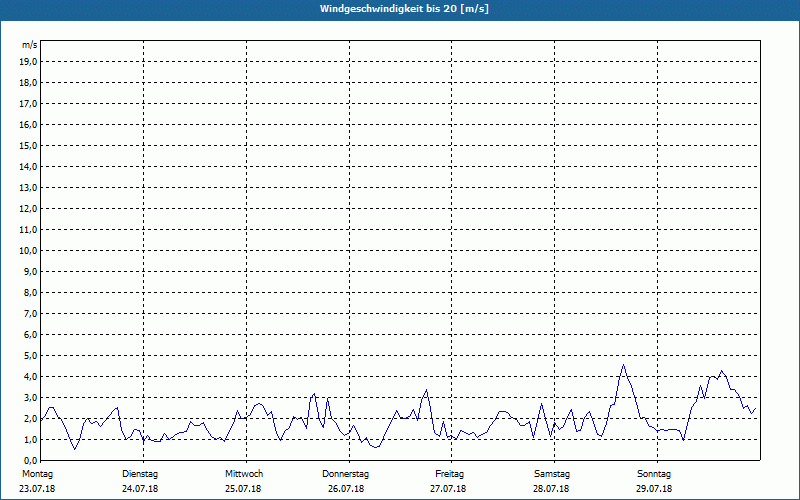Viewport: 800px width, 500px height.
Task: Click the '9,0' y-axis label
Action: (29, 271)
